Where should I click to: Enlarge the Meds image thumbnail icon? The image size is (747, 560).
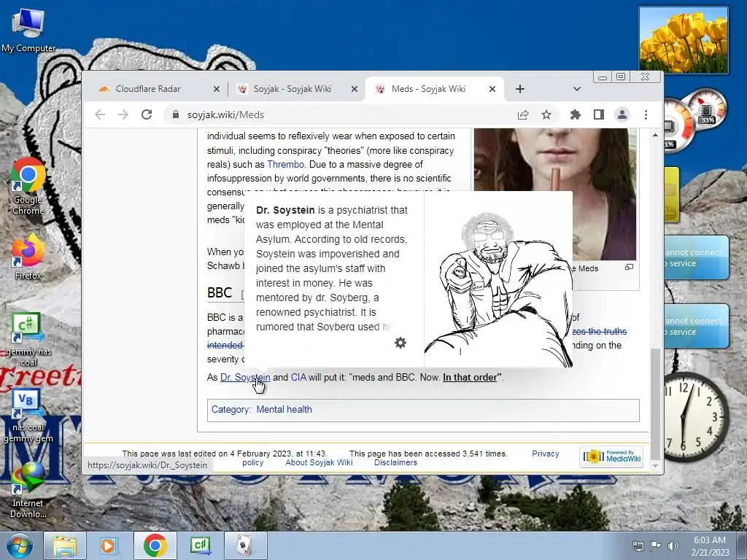point(630,267)
